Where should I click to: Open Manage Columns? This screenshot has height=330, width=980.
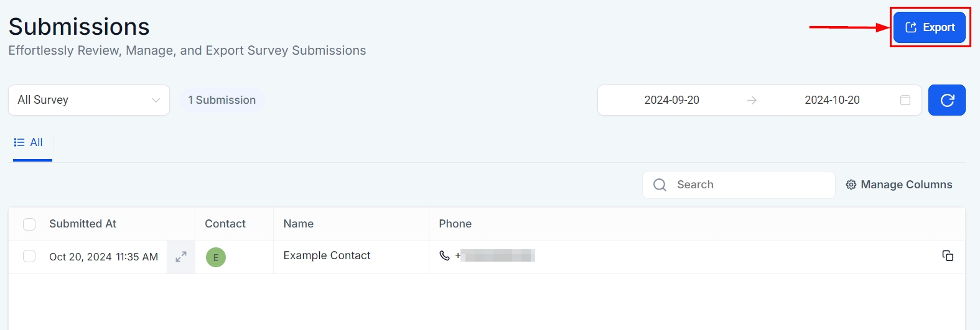point(906,185)
